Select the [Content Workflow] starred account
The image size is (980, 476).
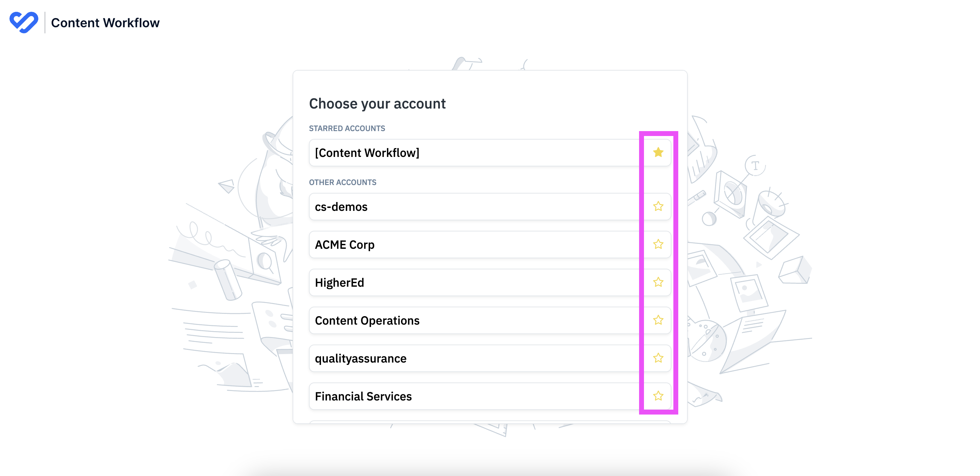tap(457, 152)
